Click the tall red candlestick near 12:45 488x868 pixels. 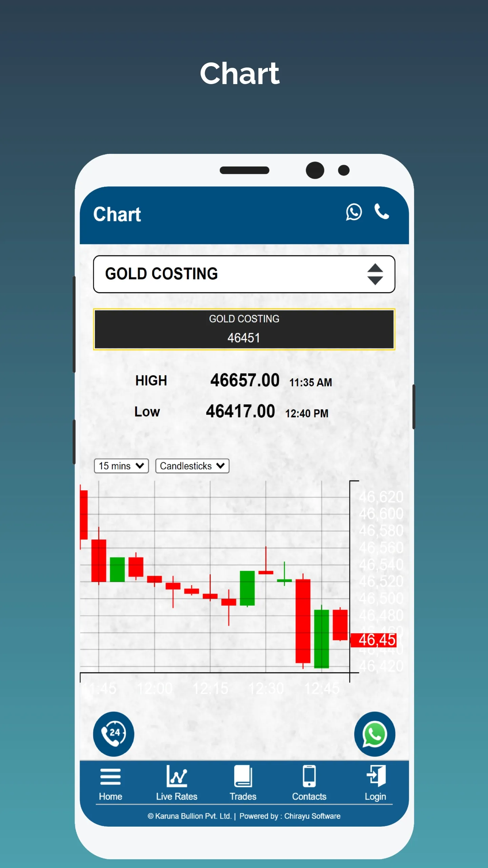point(303,621)
